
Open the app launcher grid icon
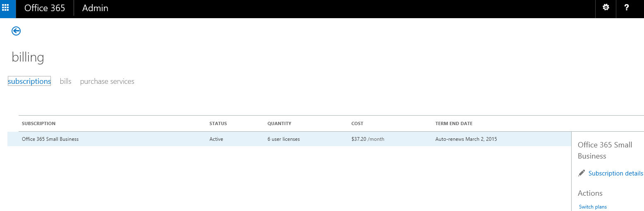(5, 7)
